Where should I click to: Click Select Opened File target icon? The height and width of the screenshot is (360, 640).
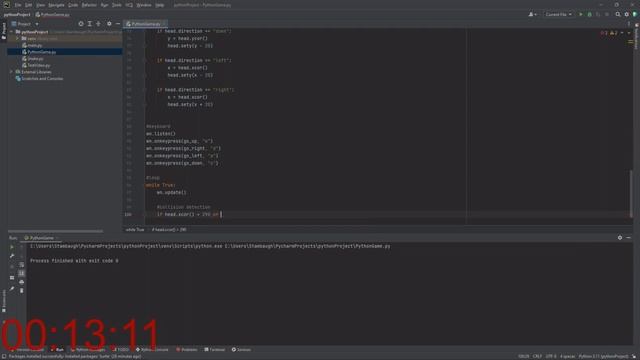(81, 24)
